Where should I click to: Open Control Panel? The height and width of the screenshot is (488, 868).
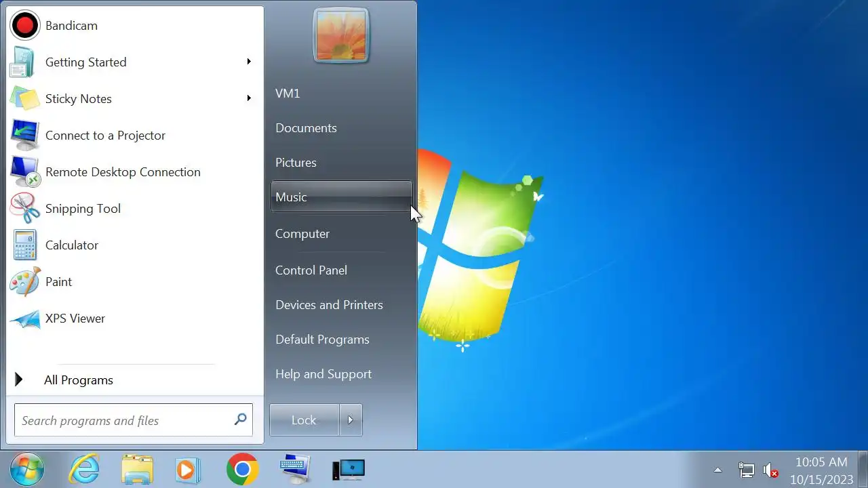[x=341, y=270]
